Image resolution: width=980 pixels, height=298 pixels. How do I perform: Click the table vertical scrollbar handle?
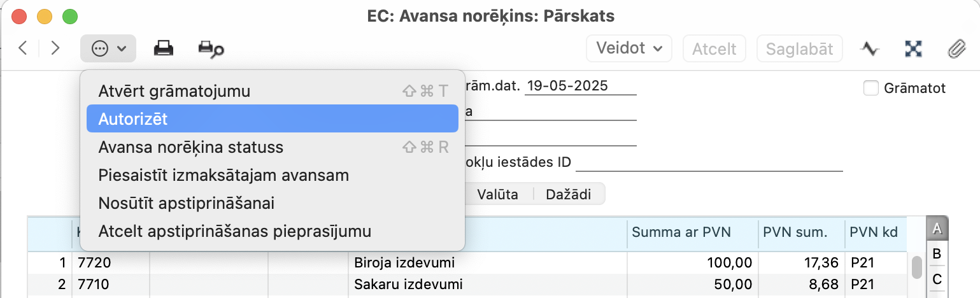click(x=917, y=267)
